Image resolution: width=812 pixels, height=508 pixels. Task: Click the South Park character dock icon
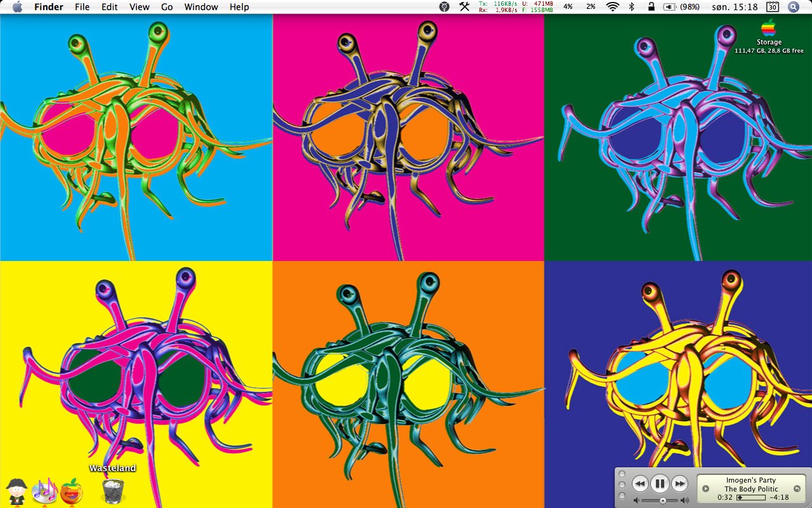coord(15,491)
